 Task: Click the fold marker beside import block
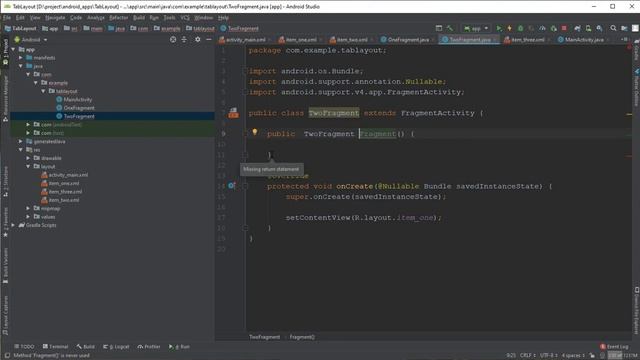(x=245, y=71)
